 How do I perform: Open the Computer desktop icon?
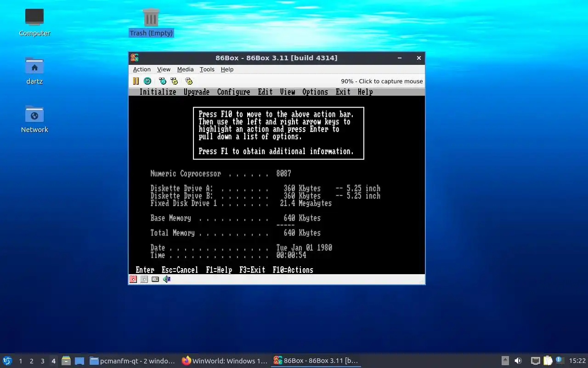tap(34, 22)
